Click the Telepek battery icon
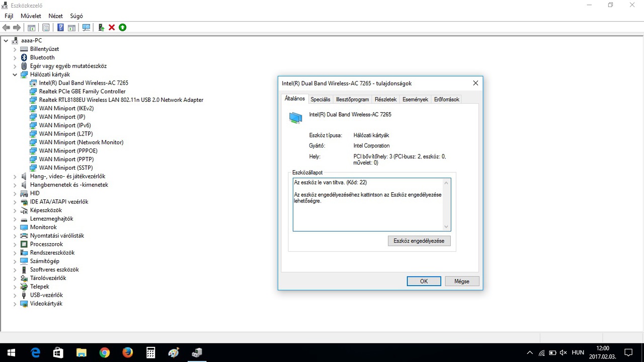This screenshot has height=362, width=644. click(x=24, y=286)
